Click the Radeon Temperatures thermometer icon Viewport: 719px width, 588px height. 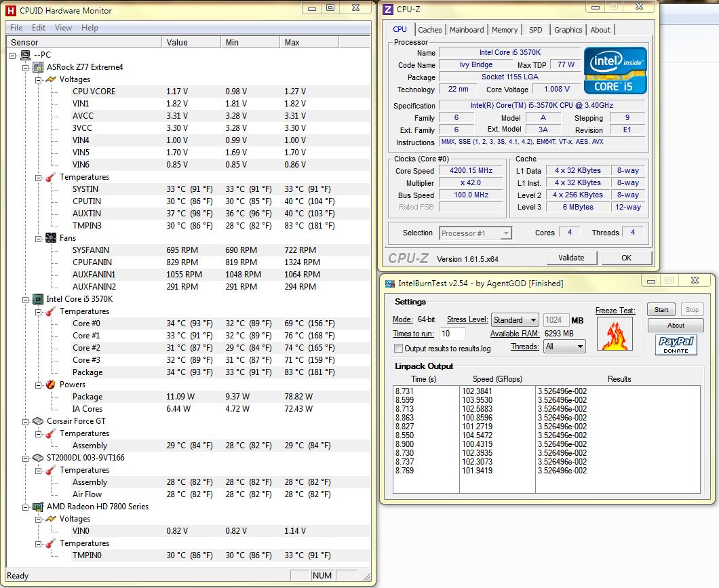pyautogui.click(x=51, y=543)
